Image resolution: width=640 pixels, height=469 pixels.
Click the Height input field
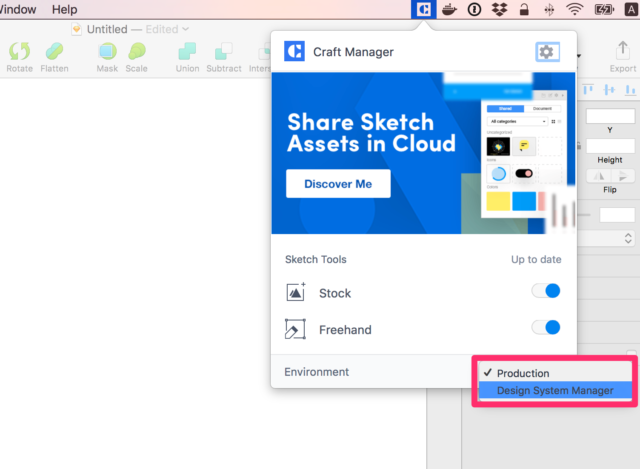click(610, 146)
